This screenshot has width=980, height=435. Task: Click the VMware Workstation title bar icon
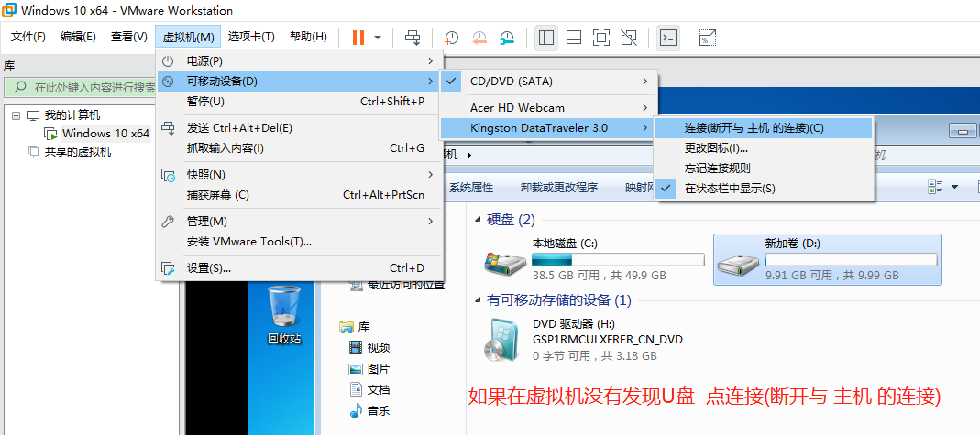10,10
